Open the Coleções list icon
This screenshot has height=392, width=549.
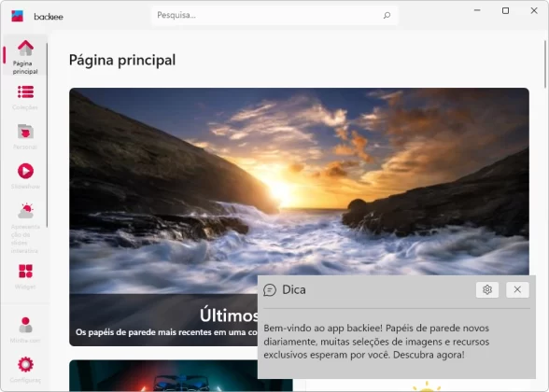25,92
